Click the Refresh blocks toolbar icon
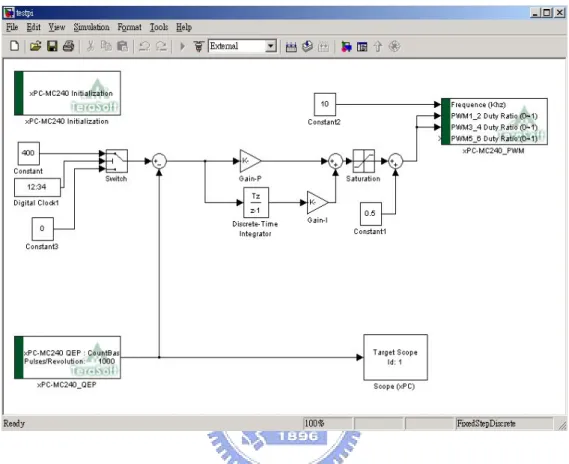The height and width of the screenshot is (464, 569). click(x=307, y=46)
